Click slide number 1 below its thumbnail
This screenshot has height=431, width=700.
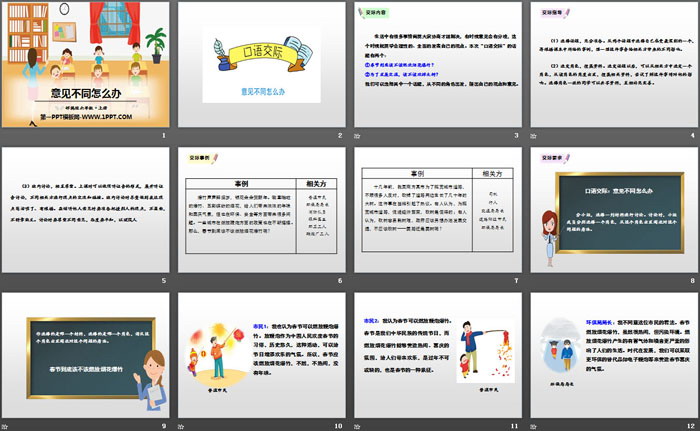click(164, 135)
